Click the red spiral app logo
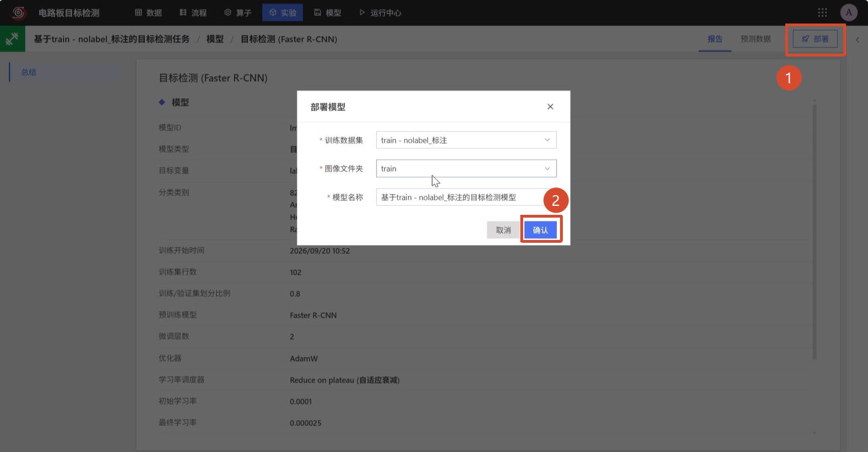The image size is (868, 452). coord(19,12)
